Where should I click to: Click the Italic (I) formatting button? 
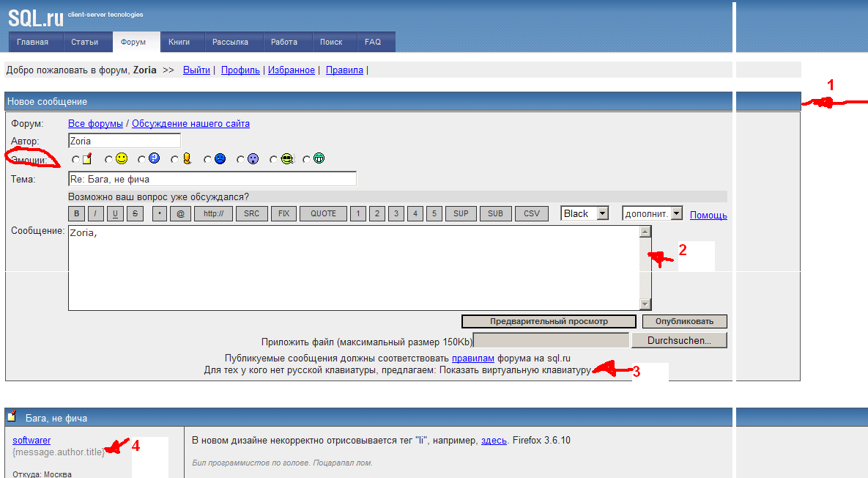coord(96,214)
